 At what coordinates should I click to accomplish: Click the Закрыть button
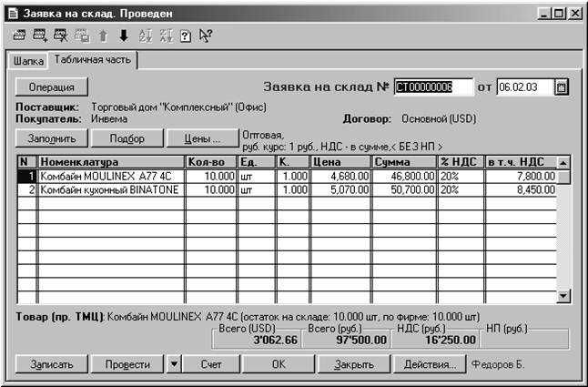click(x=354, y=364)
